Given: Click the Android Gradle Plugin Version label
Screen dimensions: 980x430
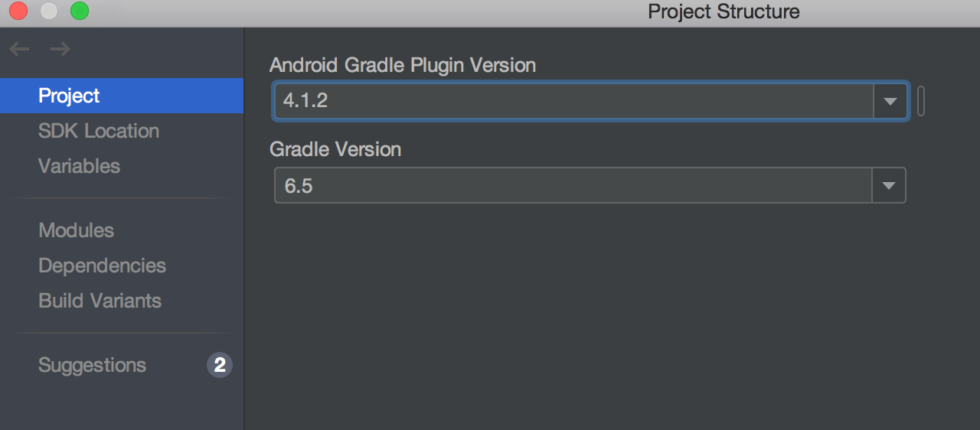Looking at the screenshot, I should pos(402,65).
